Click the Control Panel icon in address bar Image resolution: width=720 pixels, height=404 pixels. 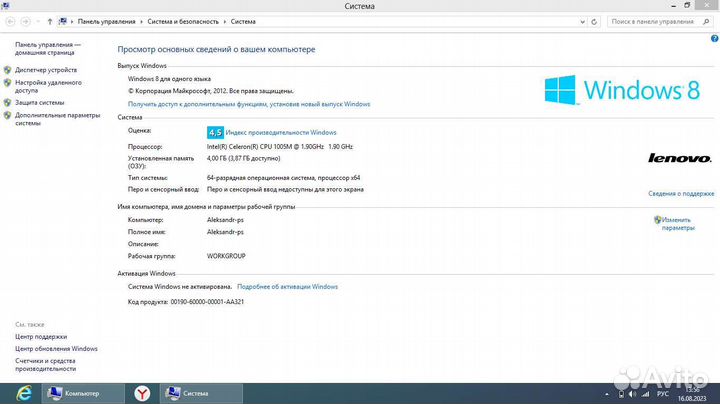pos(62,22)
